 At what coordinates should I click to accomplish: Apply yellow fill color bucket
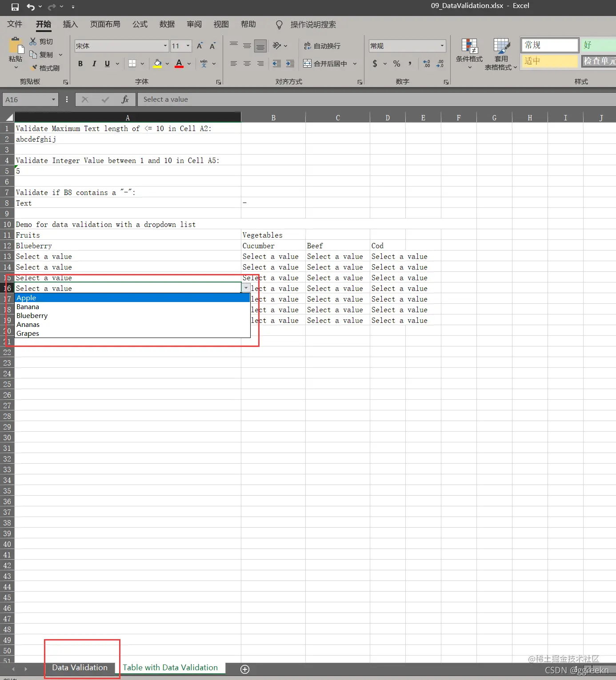tap(157, 64)
